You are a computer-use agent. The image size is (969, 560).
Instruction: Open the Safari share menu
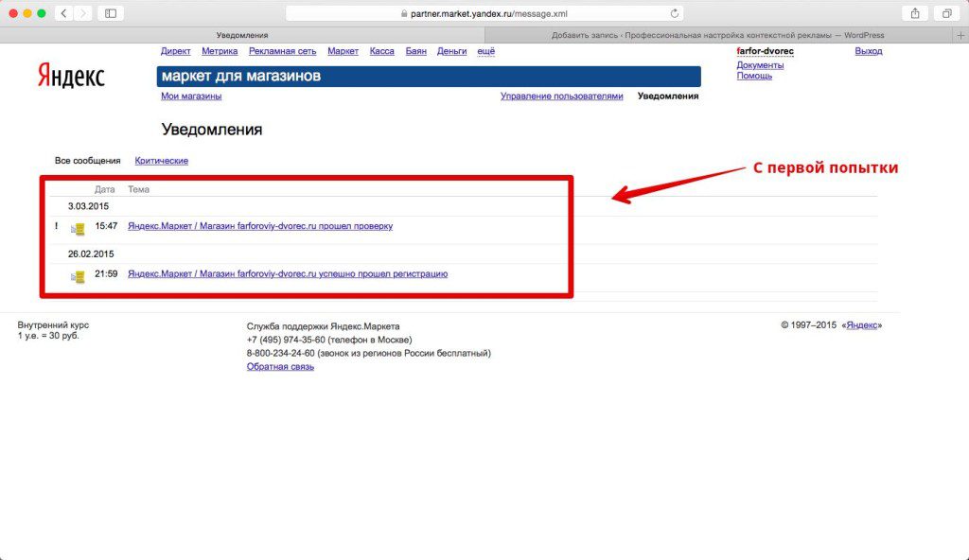(915, 13)
